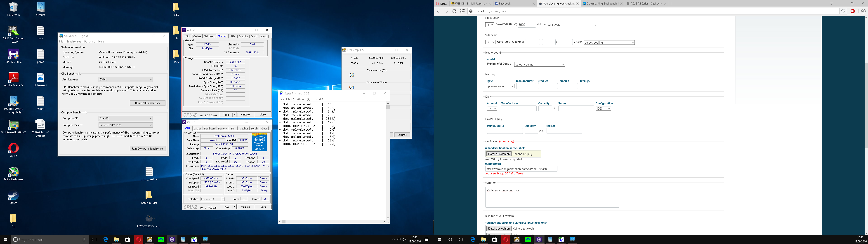Image resolution: width=868 pixels, height=244 pixels.
Task: Open the Opera speed dial grid icon
Action: 462,11
